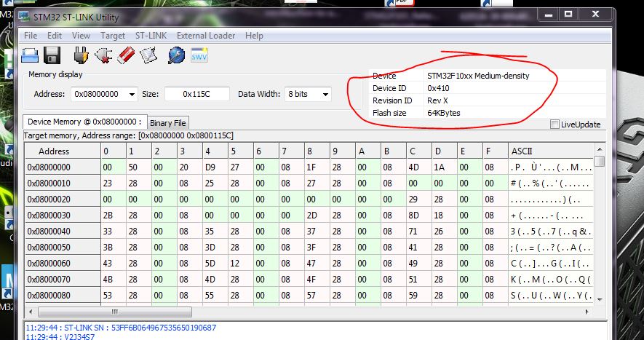
Task: Switch to the Binary File tab
Action: point(167,123)
